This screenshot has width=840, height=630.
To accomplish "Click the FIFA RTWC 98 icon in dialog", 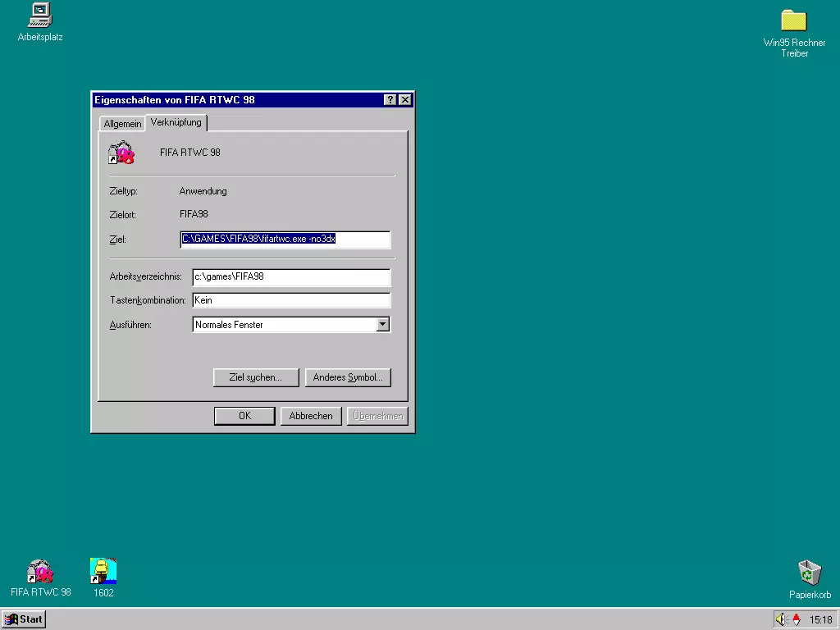I will point(121,153).
